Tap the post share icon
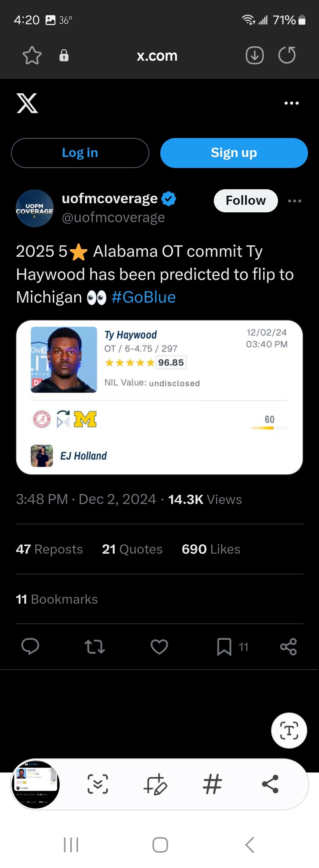The width and height of the screenshot is (319, 868). (x=288, y=647)
